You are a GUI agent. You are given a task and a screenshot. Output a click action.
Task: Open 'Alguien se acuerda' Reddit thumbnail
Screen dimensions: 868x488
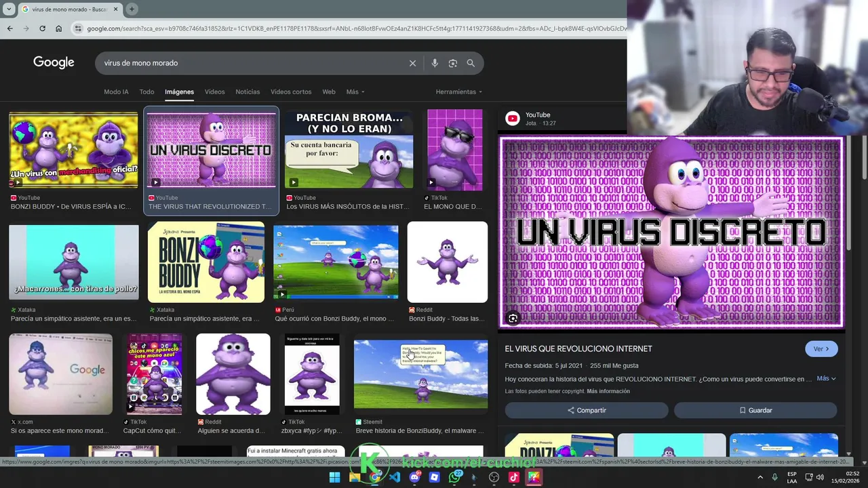pos(233,374)
